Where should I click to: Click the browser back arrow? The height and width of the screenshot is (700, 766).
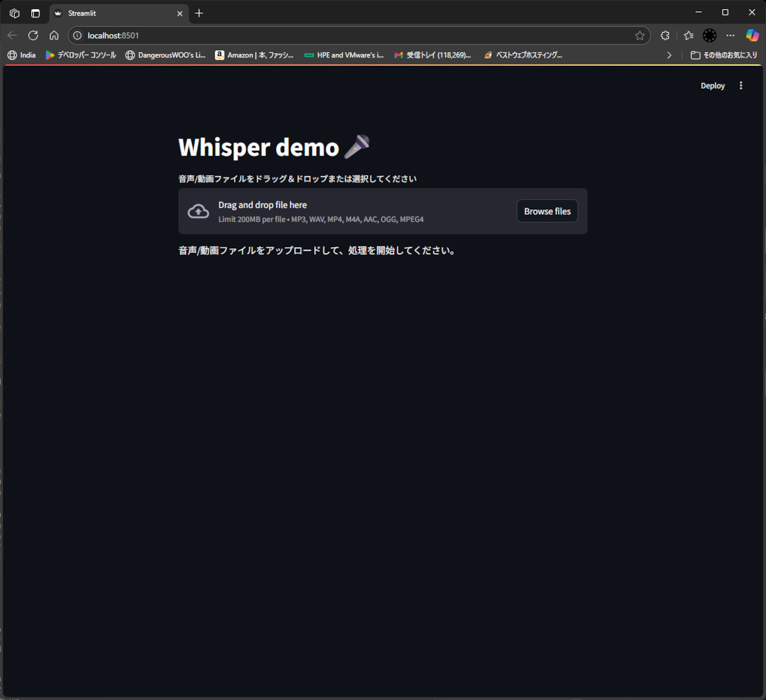pos(12,35)
